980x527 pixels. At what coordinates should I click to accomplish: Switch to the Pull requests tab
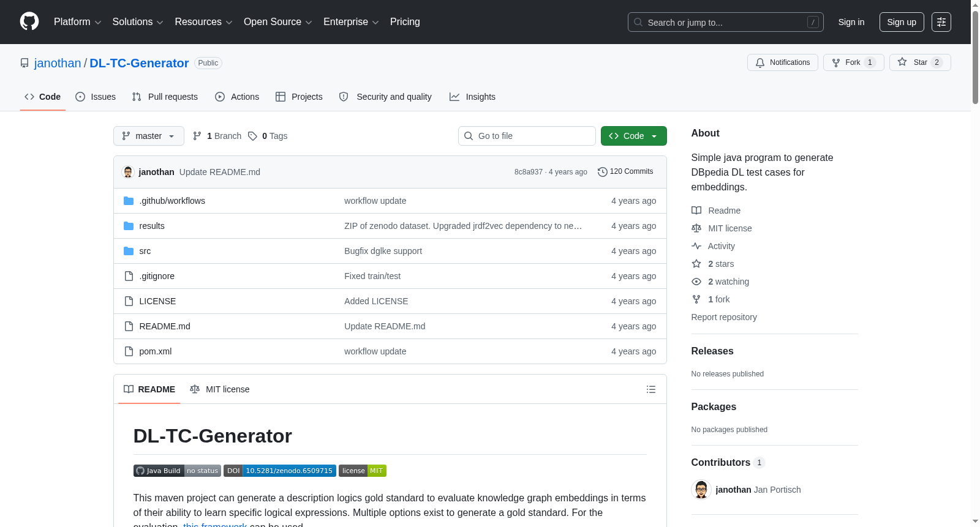coord(165,97)
